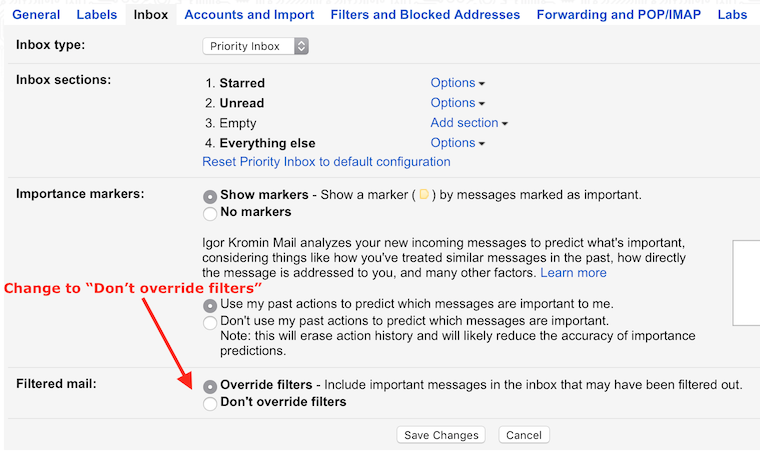Select Don't override filters radio button

click(x=210, y=404)
